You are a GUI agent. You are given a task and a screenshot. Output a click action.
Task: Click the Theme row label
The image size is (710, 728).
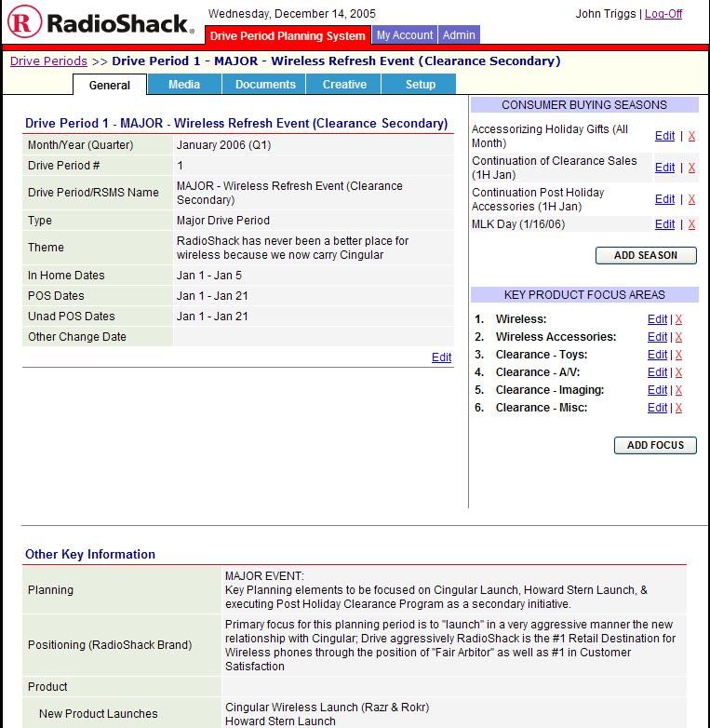pyautogui.click(x=46, y=247)
